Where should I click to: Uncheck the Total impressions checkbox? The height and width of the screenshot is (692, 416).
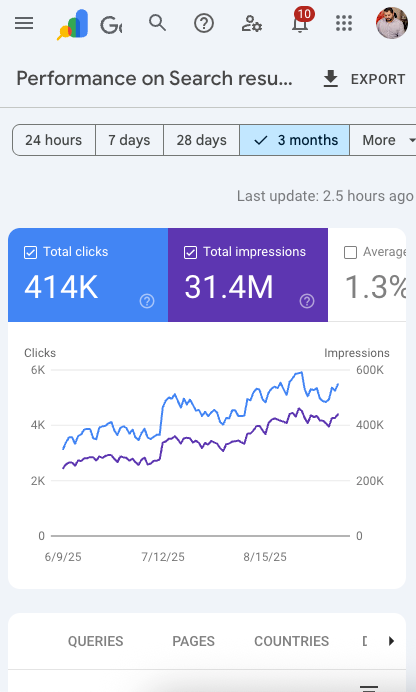[x=190, y=252]
